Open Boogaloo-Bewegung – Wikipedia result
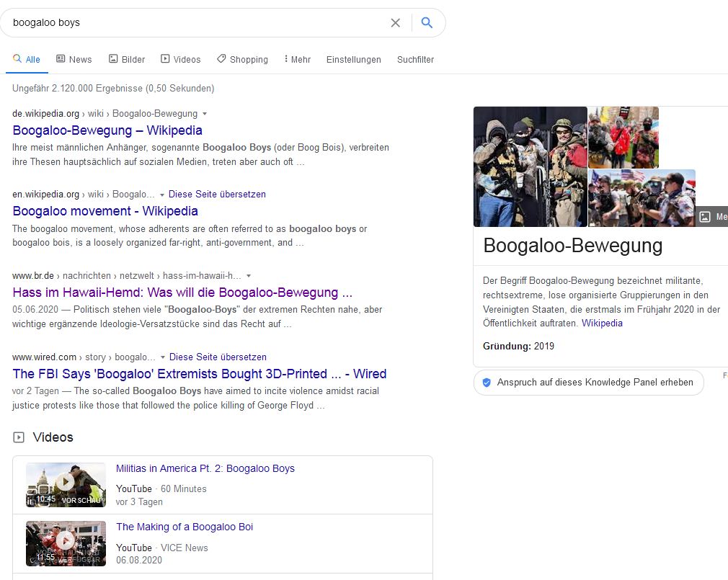Image resolution: width=728 pixels, height=580 pixels. coord(107,130)
